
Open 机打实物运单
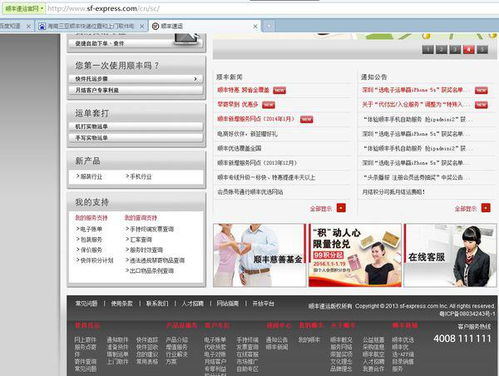point(136,127)
